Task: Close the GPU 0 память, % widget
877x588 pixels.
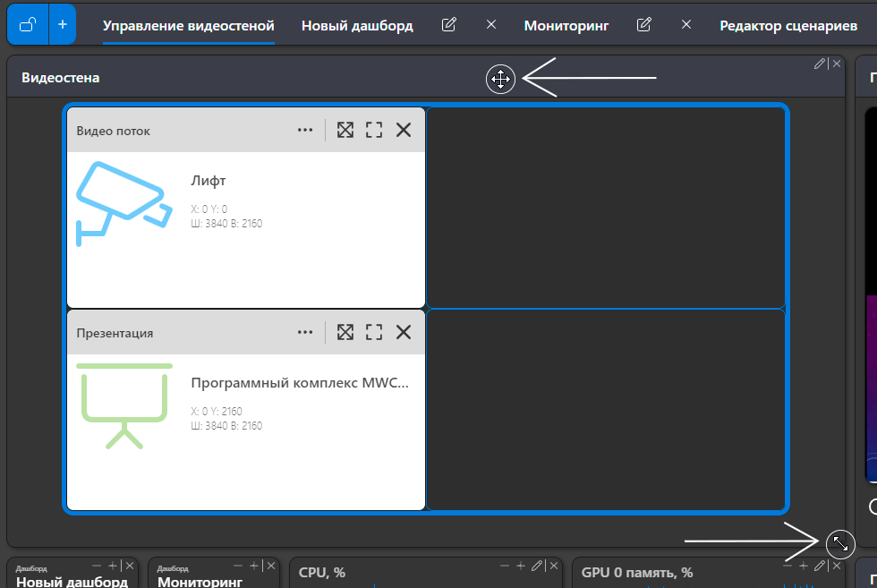Action: pos(837,566)
